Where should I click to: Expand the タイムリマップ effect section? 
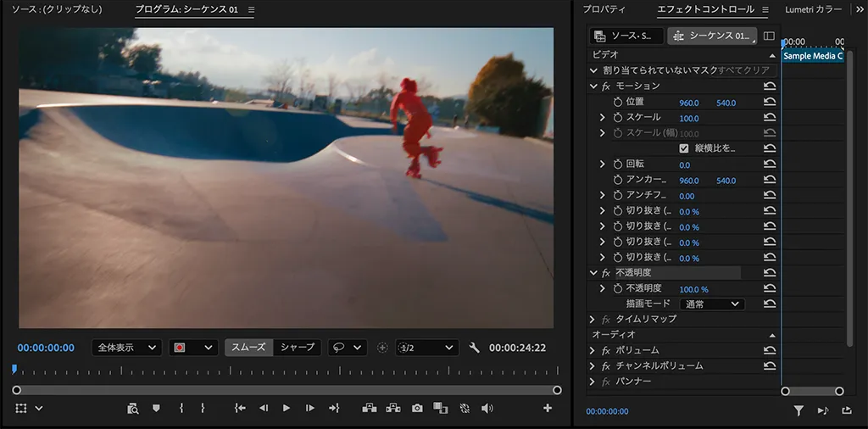pyautogui.click(x=593, y=320)
